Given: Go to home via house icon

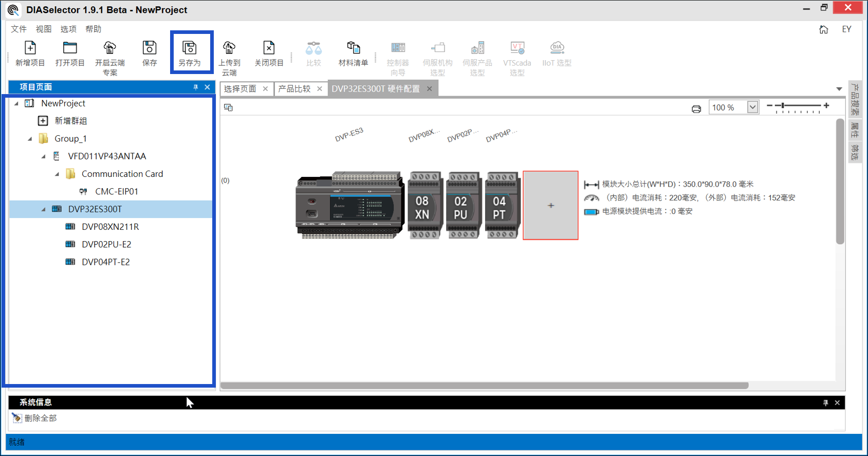Looking at the screenshot, I should pyautogui.click(x=823, y=29).
